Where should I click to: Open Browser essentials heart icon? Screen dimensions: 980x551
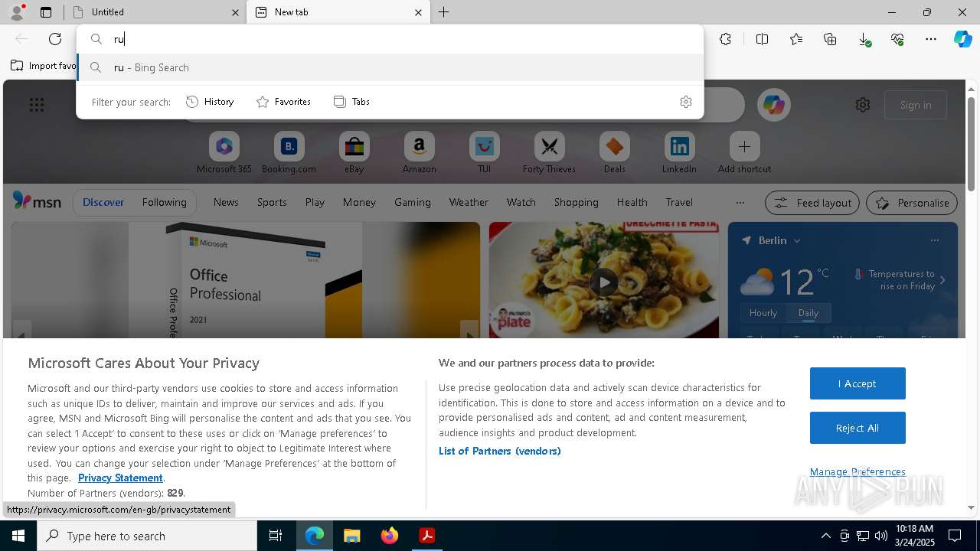pos(897,39)
